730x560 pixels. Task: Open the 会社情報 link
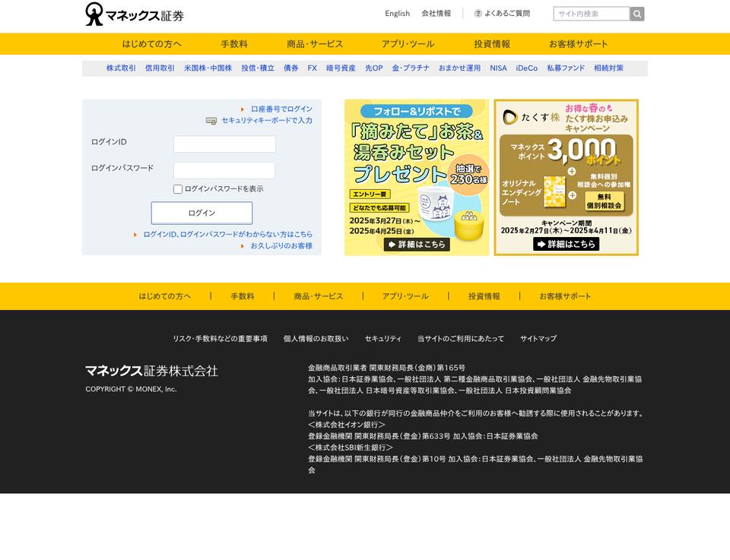tap(436, 14)
